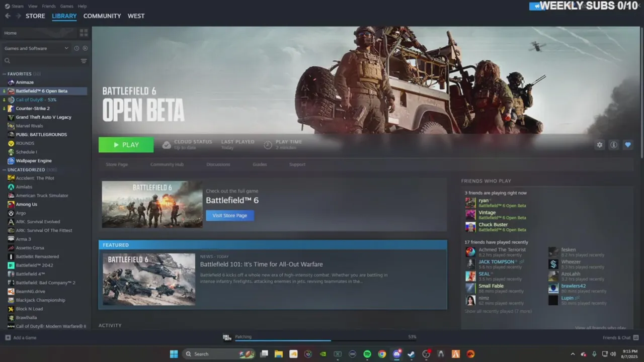Screen dimensions: 644x362
Task: Click the volume speaker tray icon
Action: (613, 354)
